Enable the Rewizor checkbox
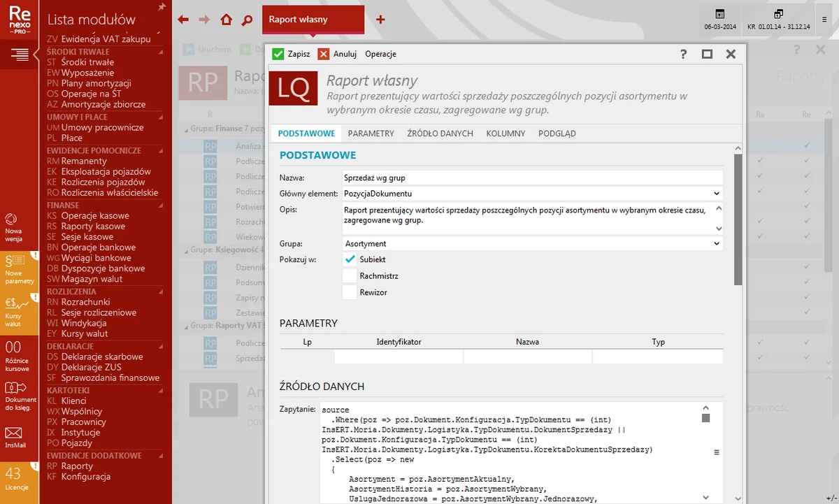Viewport: 839px width, 504px height. point(350,293)
